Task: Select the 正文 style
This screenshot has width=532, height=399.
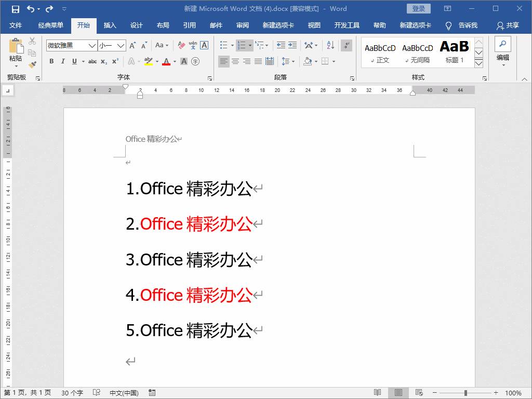Action: pos(380,53)
